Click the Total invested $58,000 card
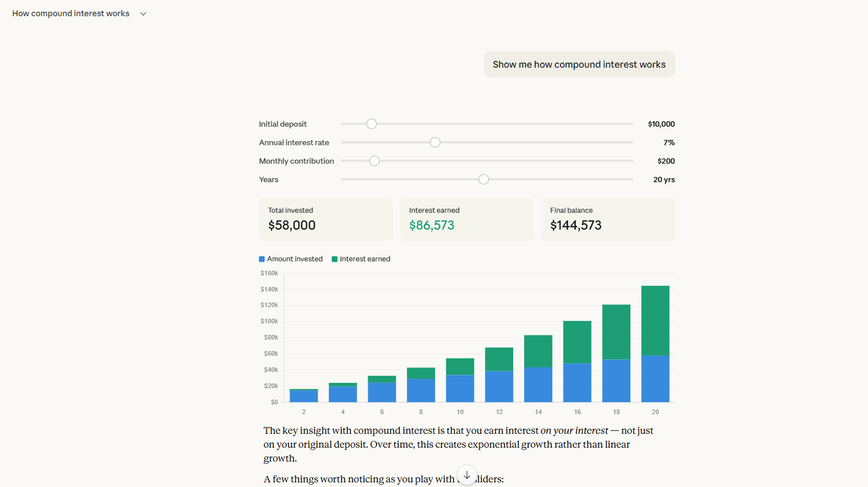Image resolution: width=868 pixels, height=487 pixels. 326,219
